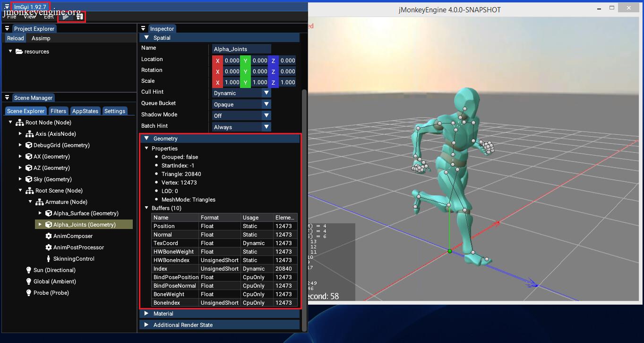Collapse the Buffers (10) tree node
This screenshot has width=644, height=343.
[x=146, y=208]
